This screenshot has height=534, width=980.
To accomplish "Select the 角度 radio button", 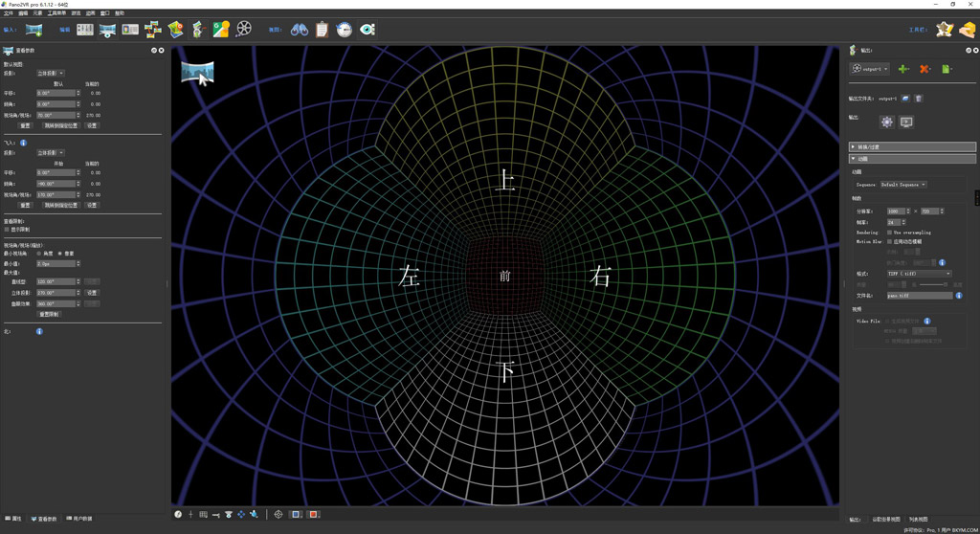I will 38,254.
